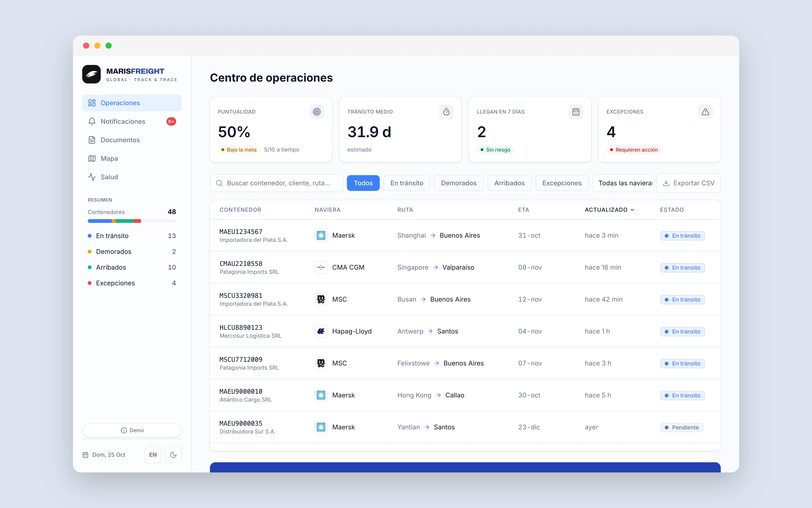The image size is (812, 508).
Task: Select the Todos filter
Action: pos(363,183)
